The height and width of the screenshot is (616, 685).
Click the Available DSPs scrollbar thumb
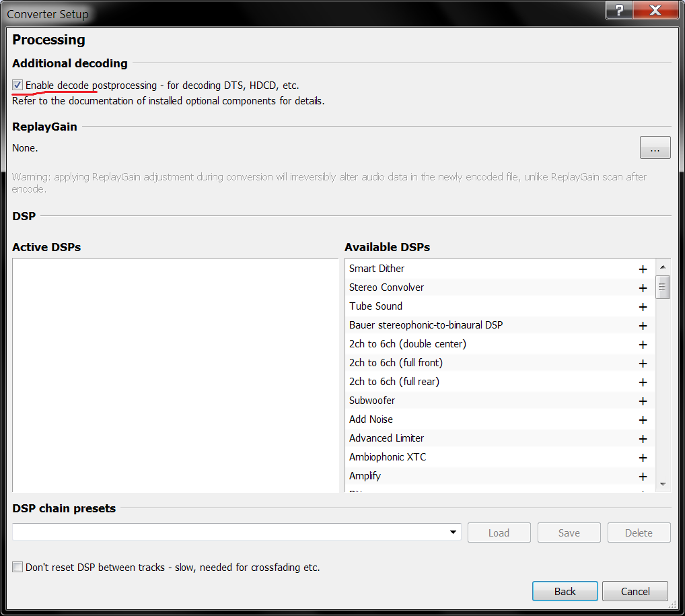[x=663, y=287]
